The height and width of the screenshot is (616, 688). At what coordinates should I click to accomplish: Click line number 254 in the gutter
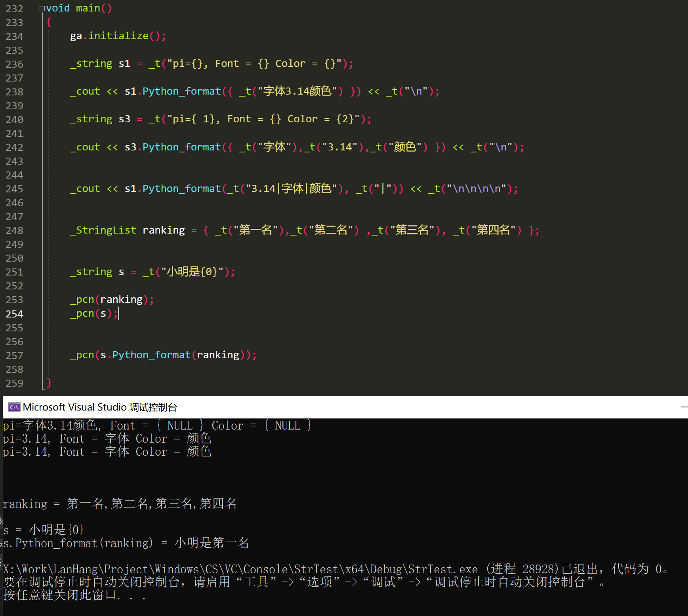pyautogui.click(x=14, y=314)
